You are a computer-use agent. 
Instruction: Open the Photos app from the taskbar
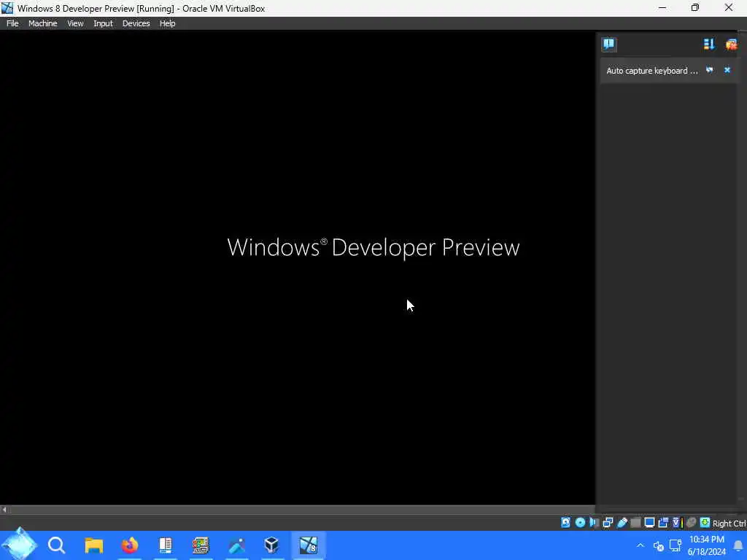pyautogui.click(x=237, y=545)
